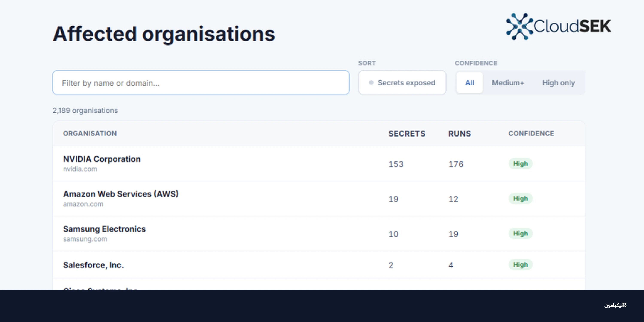
Task: Open the Secrets exposed sort dropdown
Action: (x=402, y=82)
